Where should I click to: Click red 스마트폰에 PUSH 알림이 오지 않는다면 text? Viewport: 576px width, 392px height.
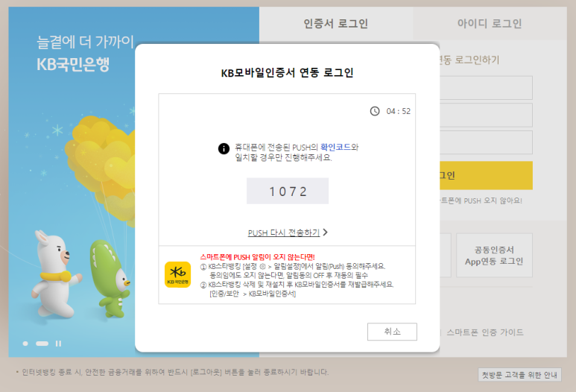pyautogui.click(x=257, y=257)
